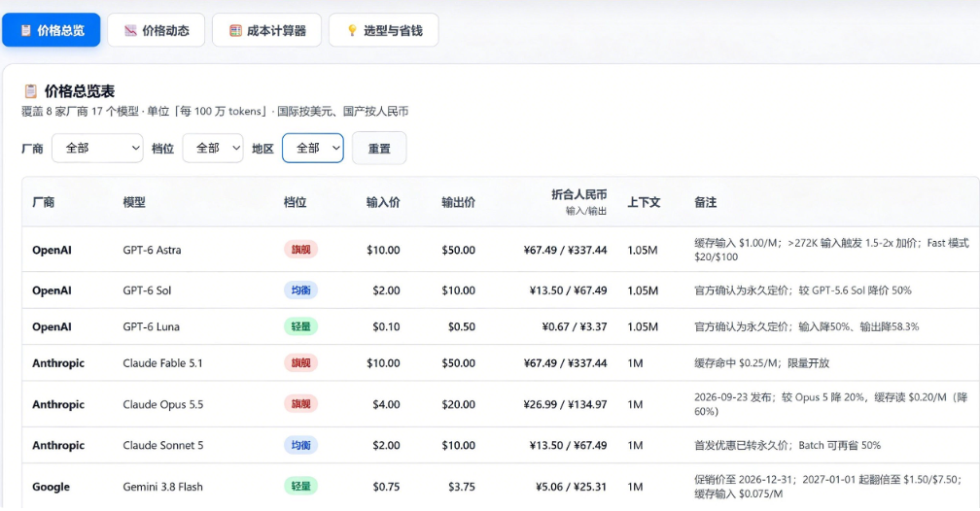The height and width of the screenshot is (511, 980).
Task: Click the $4.00 input price cell
Action: pyautogui.click(x=386, y=404)
